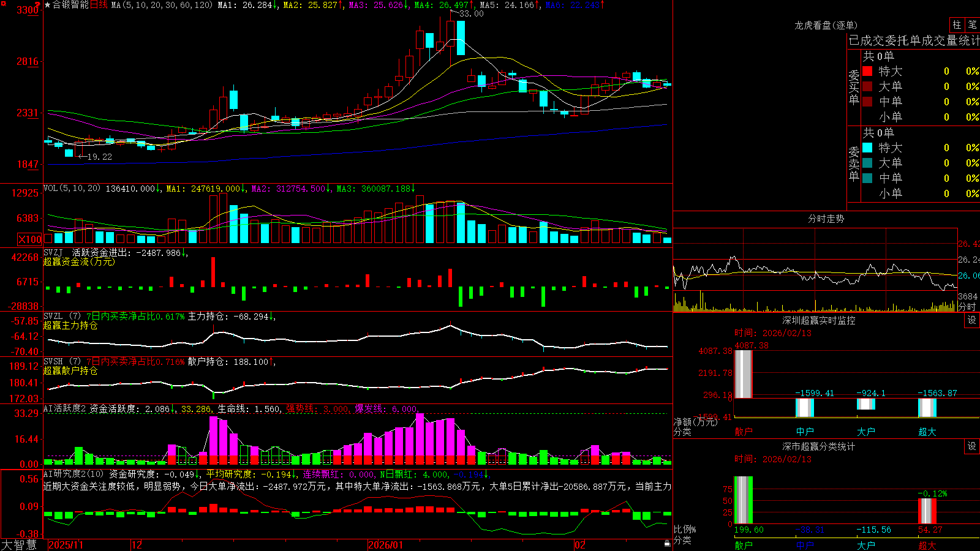Screen dimensions: 980x551
Task: Click the 2026/01 date marker on the timeline
Action: [386, 545]
